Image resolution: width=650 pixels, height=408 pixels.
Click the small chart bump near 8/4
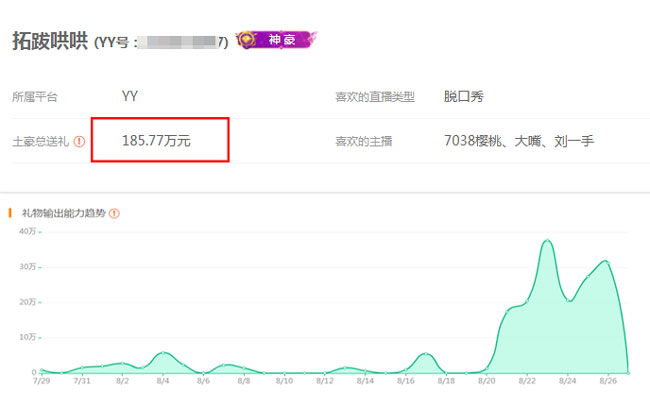[163, 353]
